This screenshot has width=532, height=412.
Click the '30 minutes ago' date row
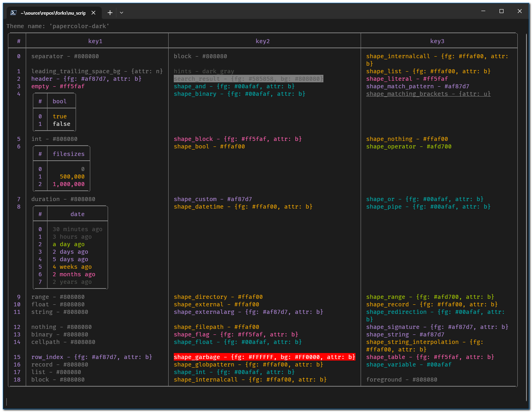78,229
